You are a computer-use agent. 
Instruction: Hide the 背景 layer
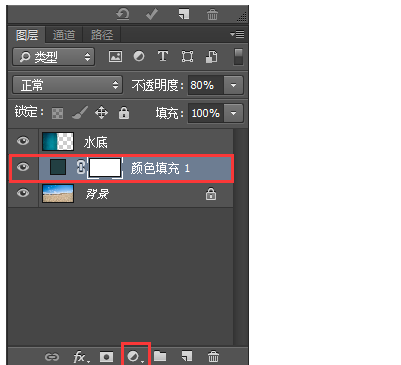point(23,193)
